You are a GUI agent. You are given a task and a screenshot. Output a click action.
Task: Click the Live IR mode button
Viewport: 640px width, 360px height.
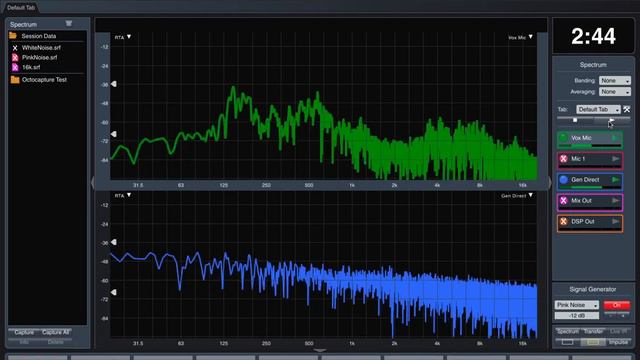tap(618, 331)
